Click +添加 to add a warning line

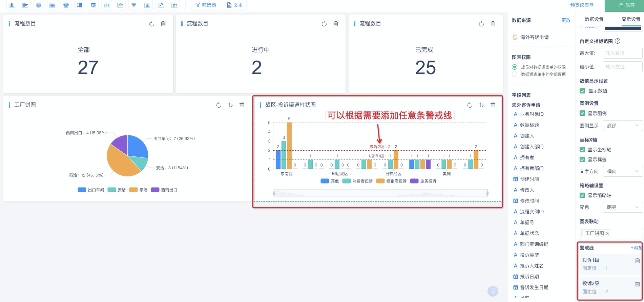pos(636,248)
